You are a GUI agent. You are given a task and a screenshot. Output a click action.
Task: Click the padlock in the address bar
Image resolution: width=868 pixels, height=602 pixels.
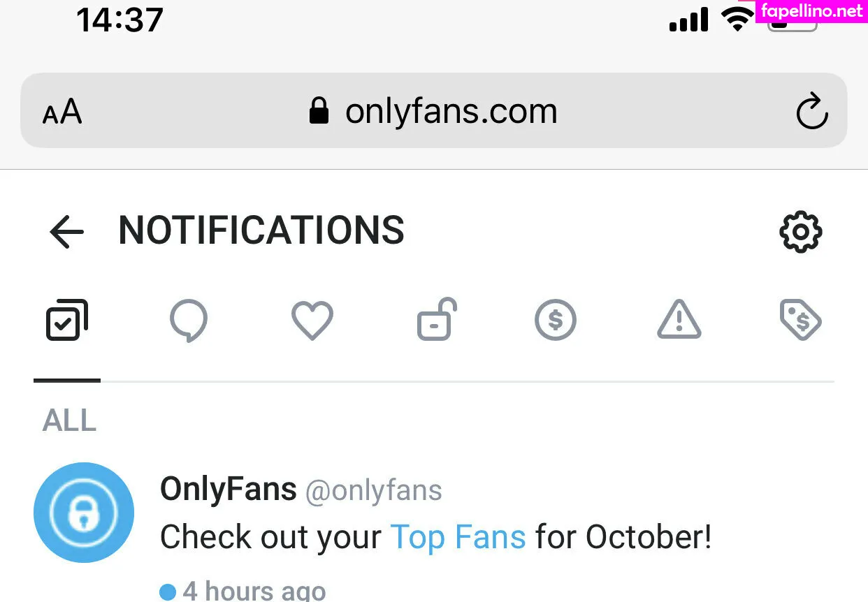(x=319, y=110)
